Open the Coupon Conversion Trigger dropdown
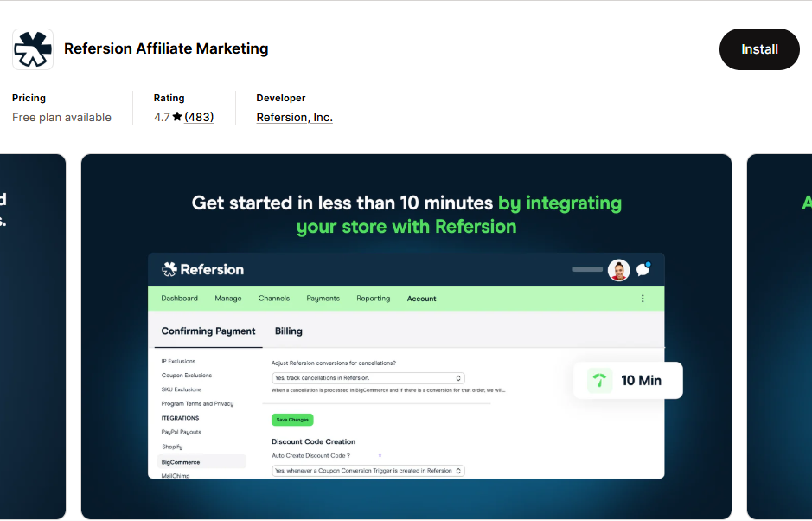 368,471
